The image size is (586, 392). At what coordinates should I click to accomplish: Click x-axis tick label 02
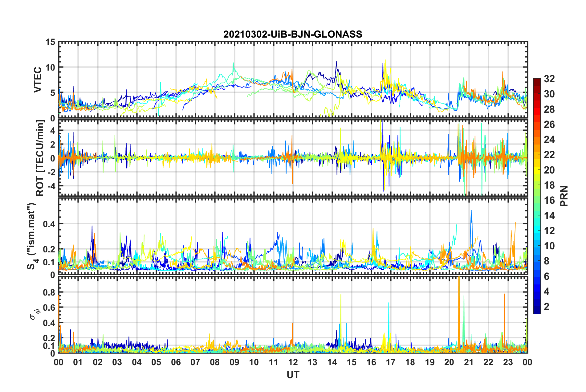pyautogui.click(x=98, y=362)
